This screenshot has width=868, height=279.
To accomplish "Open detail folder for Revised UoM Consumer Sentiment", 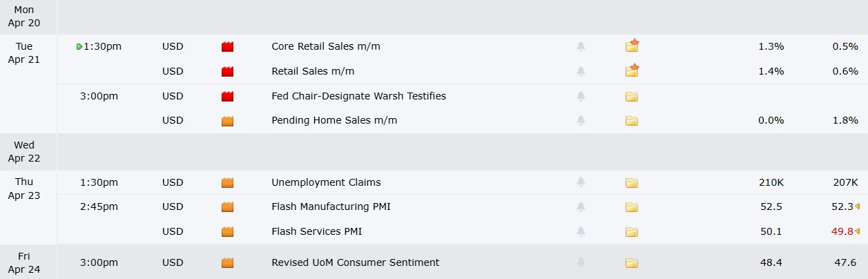I will click(x=631, y=263).
